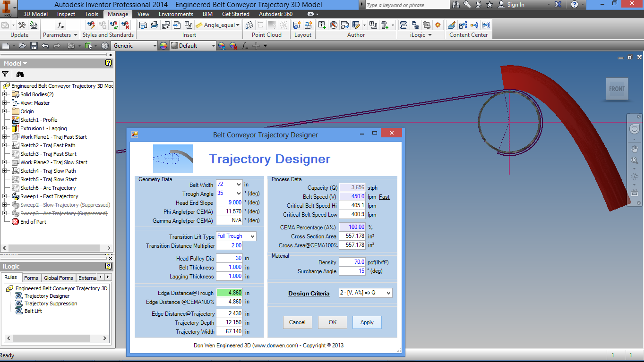Viewport: 644px width, 362px height.
Task: Open the Default appearance dropdown
Action: point(214,46)
